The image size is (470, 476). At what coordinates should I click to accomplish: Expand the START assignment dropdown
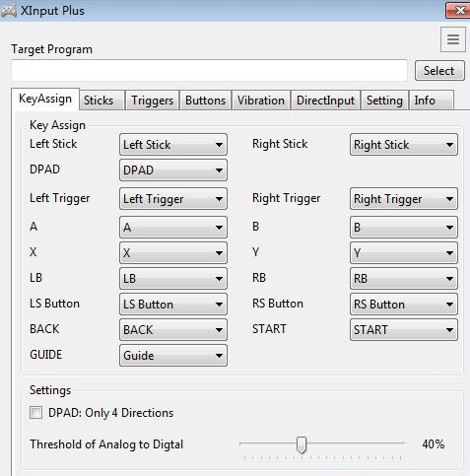pyautogui.click(x=404, y=329)
